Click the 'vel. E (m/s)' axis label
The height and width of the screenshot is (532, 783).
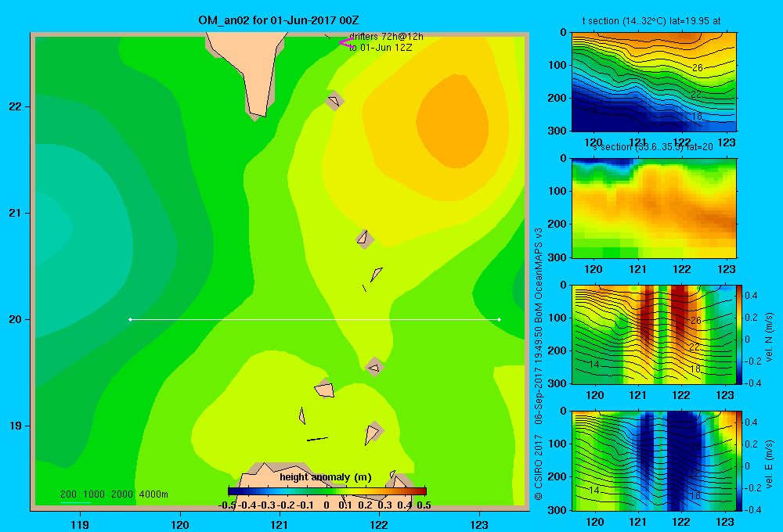770,464
